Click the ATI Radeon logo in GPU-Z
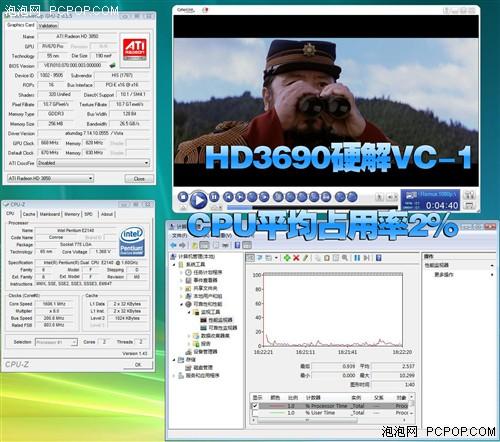The height and width of the screenshot is (442, 500). coord(135,49)
